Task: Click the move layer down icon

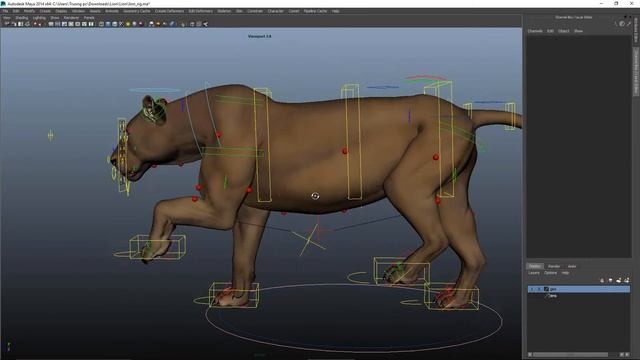Action: pos(611,280)
